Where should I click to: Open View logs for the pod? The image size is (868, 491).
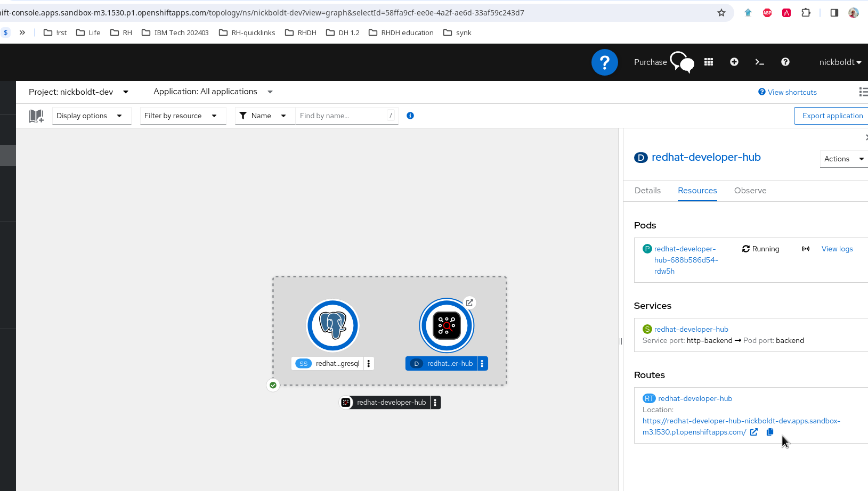(x=837, y=249)
